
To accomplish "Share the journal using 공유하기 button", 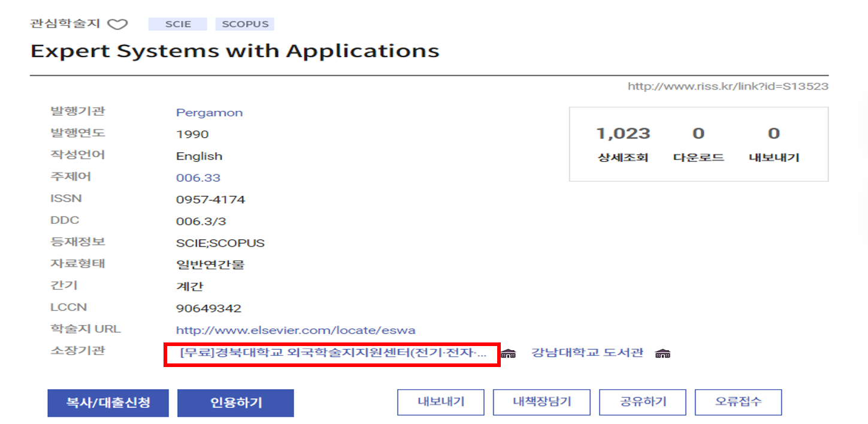I will tap(643, 402).
